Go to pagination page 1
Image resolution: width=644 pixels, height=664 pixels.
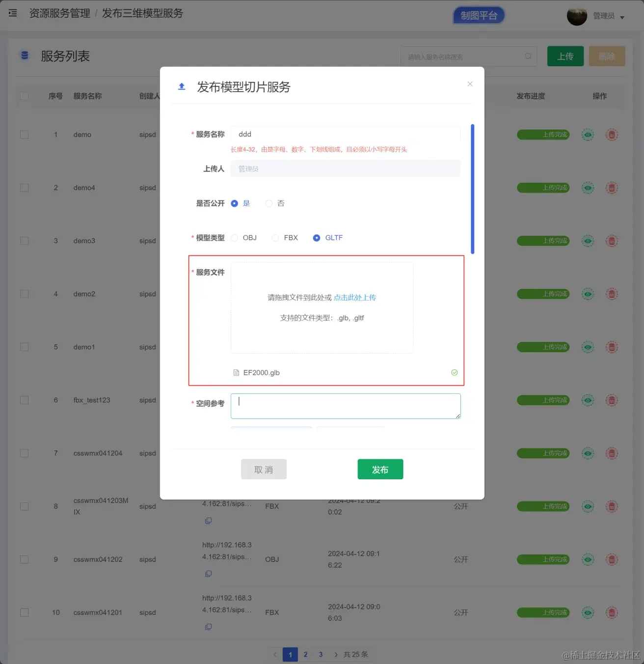pos(290,654)
